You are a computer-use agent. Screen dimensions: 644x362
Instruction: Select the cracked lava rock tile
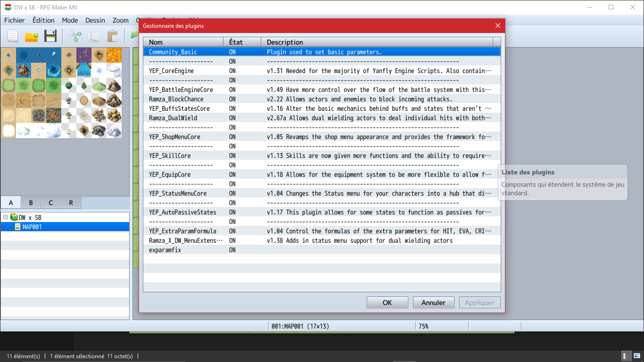coord(54,115)
